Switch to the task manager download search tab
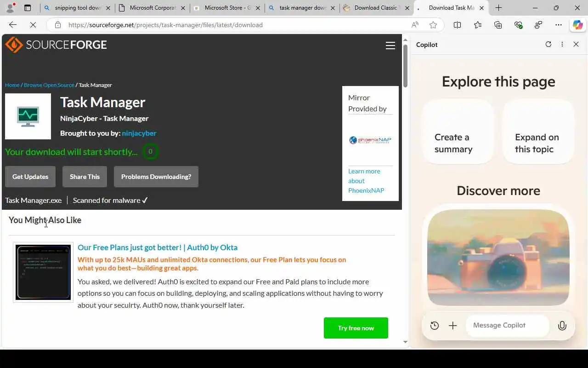The image size is (588, 368). point(301,8)
